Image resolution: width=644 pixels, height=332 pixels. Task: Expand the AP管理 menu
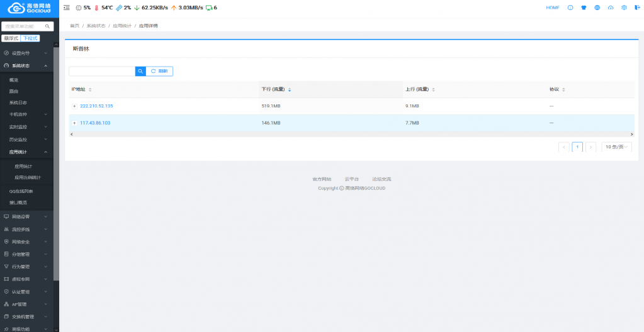[26, 304]
